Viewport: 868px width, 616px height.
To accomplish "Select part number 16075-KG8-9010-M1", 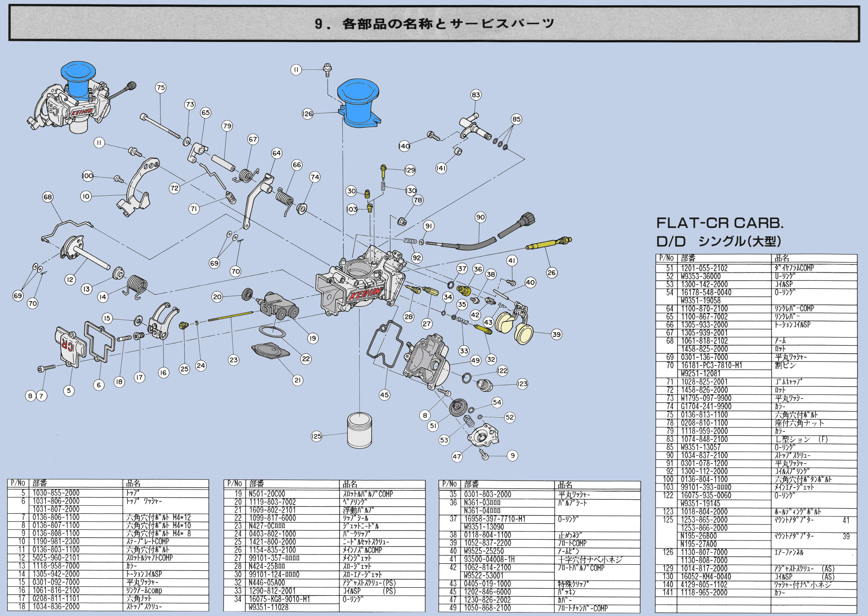I will (x=280, y=599).
